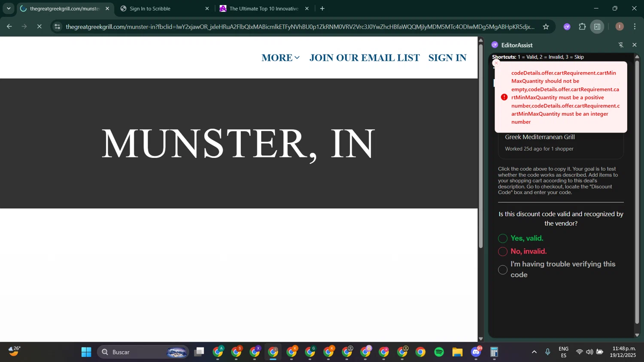644x362 pixels.
Task: Switch to The Ultimate Top 10 Innovative tab
Action: pyautogui.click(x=264, y=9)
